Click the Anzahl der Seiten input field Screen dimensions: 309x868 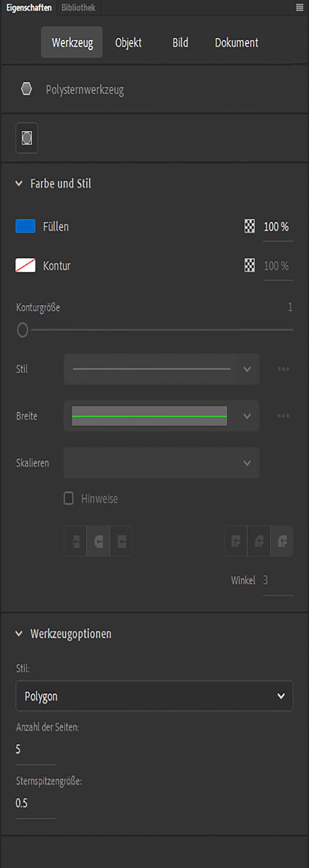tap(35, 749)
